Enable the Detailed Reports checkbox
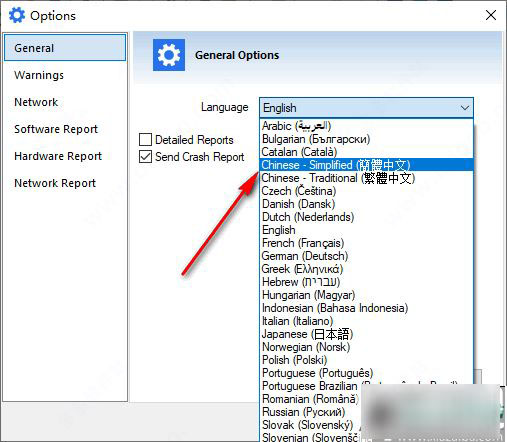The height and width of the screenshot is (442, 507). [x=145, y=140]
